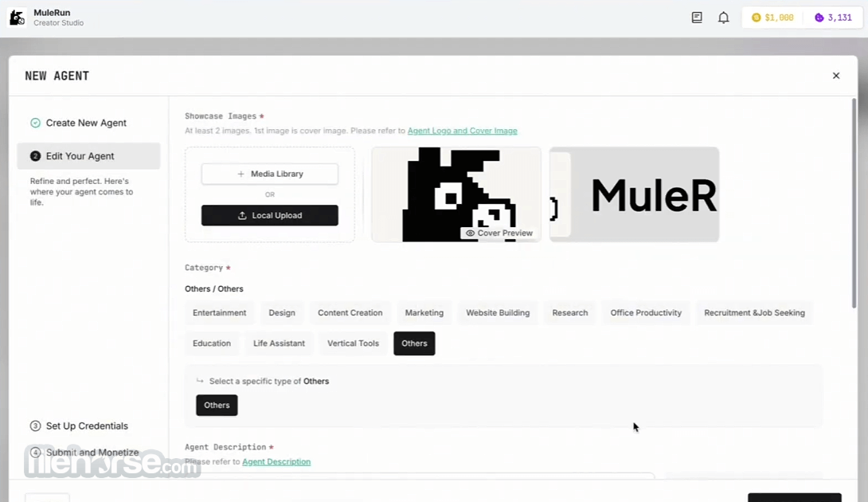Click the dialog vertical scrollbar
Viewport: 868px width, 502px height.
[x=854, y=203]
